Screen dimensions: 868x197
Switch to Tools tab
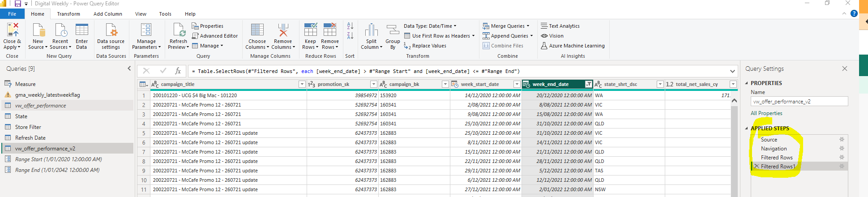165,14
